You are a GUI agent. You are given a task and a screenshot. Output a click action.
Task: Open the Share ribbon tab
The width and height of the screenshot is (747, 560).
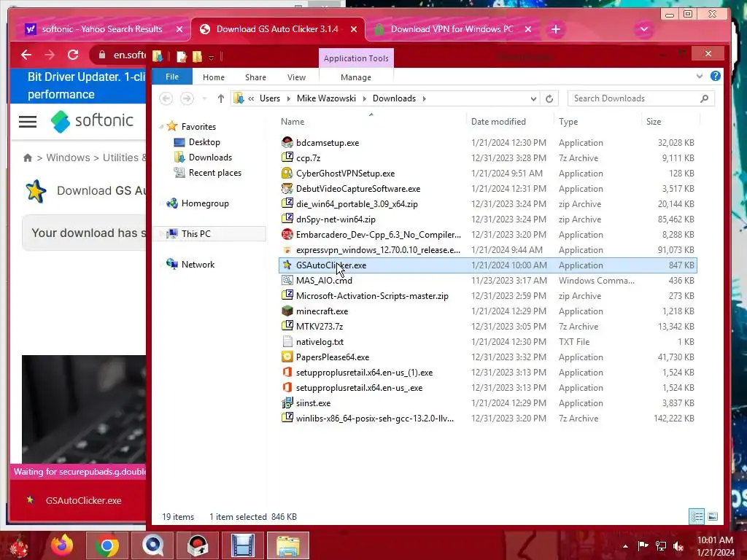(x=255, y=77)
